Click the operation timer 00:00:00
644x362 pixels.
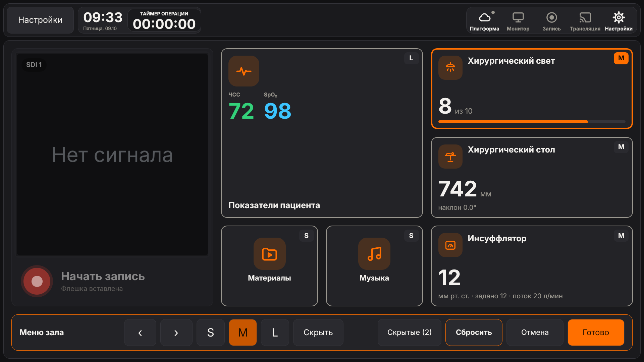click(x=164, y=24)
